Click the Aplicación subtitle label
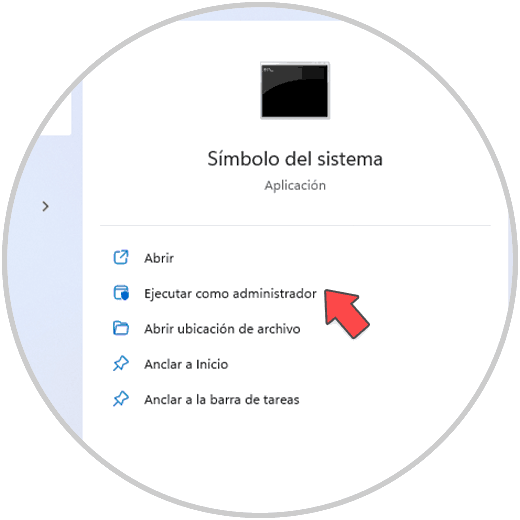520x520 pixels. pos(295,186)
